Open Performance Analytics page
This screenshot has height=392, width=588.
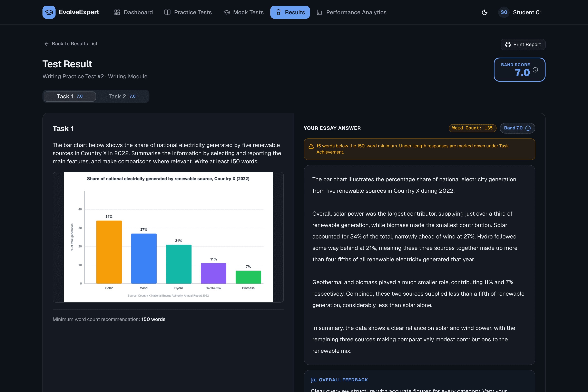[x=352, y=12]
